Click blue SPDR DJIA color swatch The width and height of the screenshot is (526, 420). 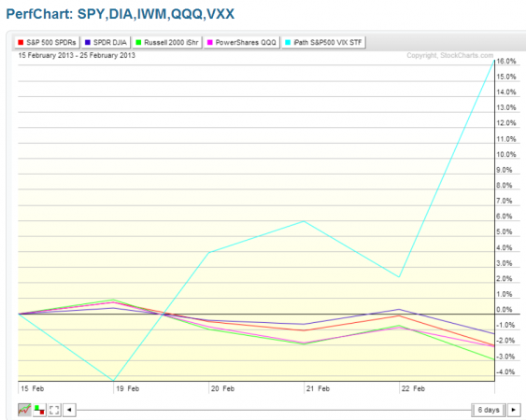pos(88,43)
